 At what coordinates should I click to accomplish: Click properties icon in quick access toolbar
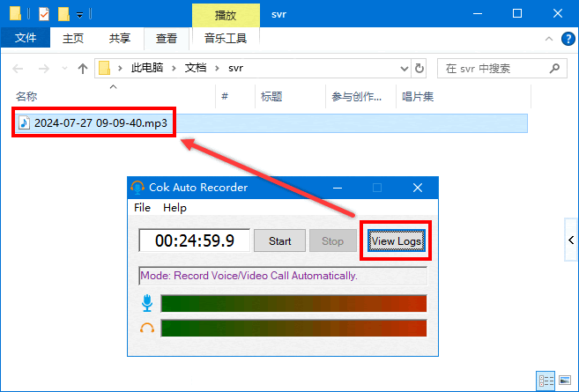tap(44, 14)
